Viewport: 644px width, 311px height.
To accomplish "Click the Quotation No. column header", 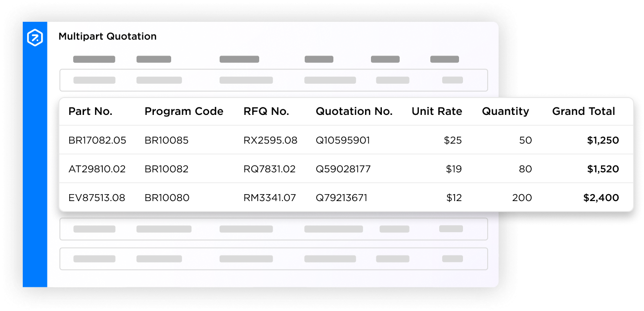I will (x=354, y=111).
